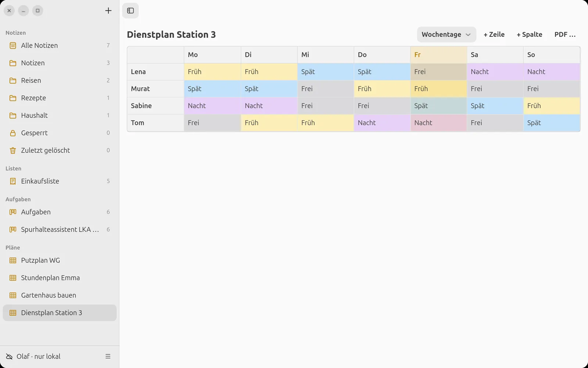The image size is (588, 368).
Task: Open the Putzplan WG plan
Action: point(60,261)
